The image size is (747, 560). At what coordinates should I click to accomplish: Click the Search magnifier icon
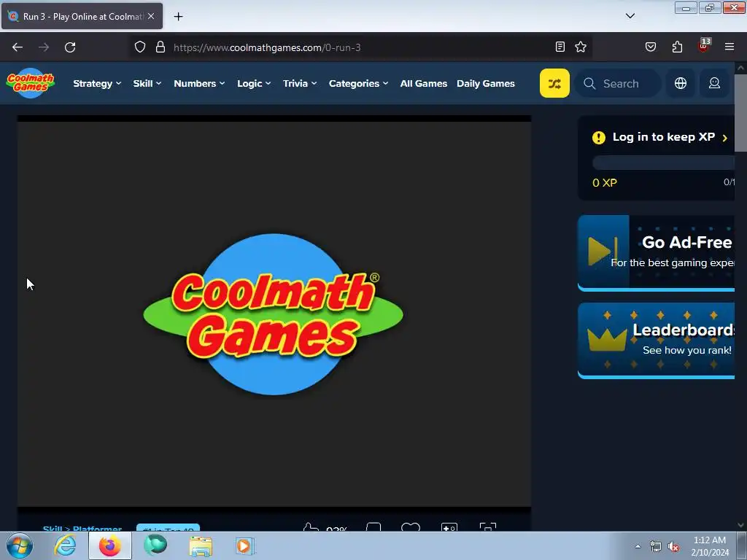pyautogui.click(x=589, y=83)
